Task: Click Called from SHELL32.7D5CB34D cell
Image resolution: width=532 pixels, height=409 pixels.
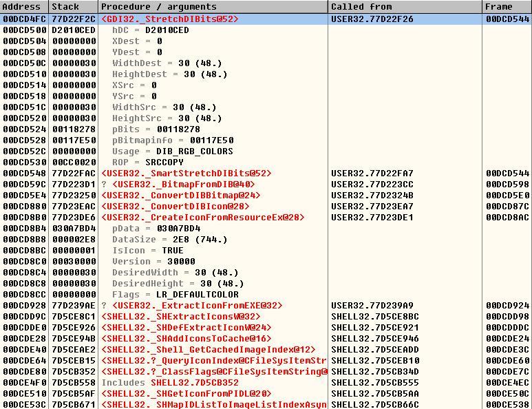Action: (x=375, y=372)
